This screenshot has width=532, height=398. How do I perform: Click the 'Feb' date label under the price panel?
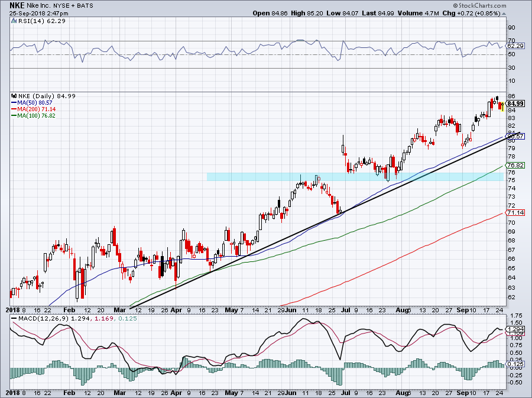[x=69, y=310]
